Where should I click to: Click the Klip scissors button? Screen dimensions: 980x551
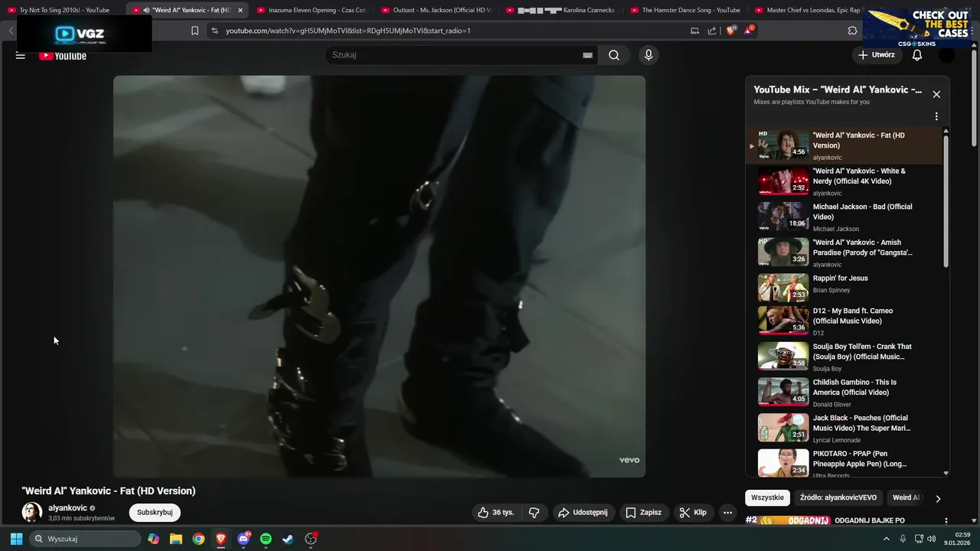point(693,513)
